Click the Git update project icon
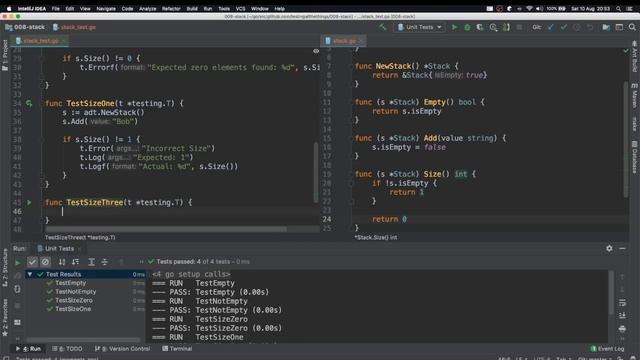This screenshot has width=640, height=360. [551, 27]
